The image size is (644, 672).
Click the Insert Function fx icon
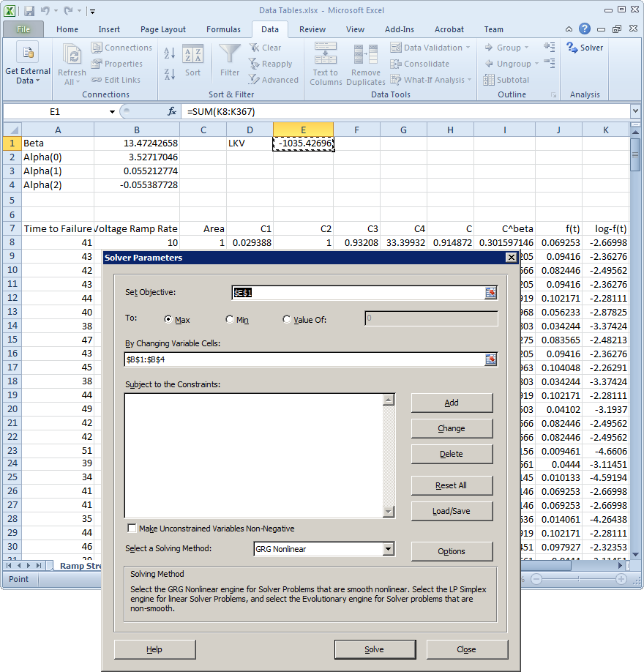172,111
